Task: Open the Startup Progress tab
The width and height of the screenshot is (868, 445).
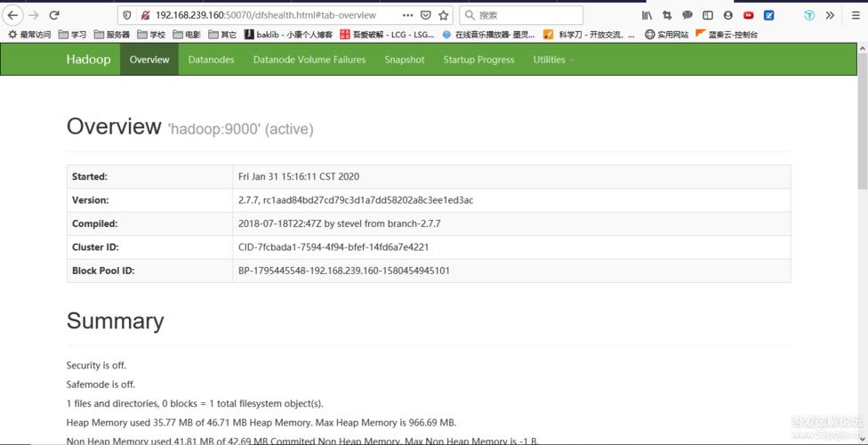Action: [x=478, y=60]
